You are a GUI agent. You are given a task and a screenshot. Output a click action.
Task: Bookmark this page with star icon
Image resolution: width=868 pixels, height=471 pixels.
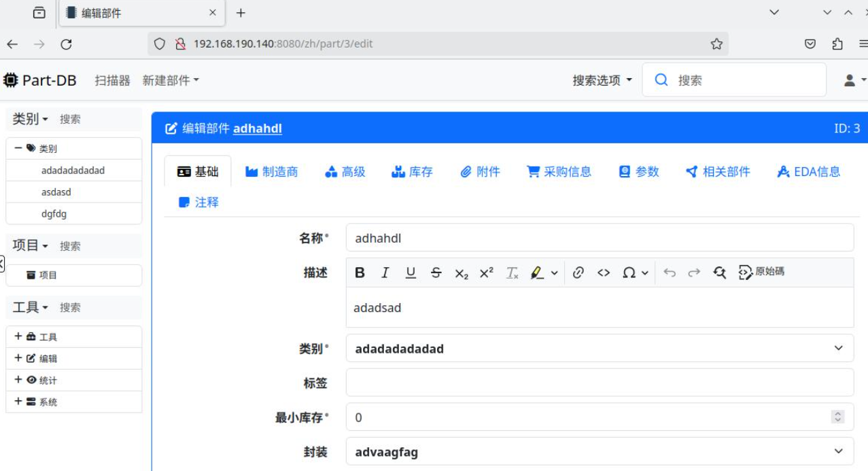716,44
